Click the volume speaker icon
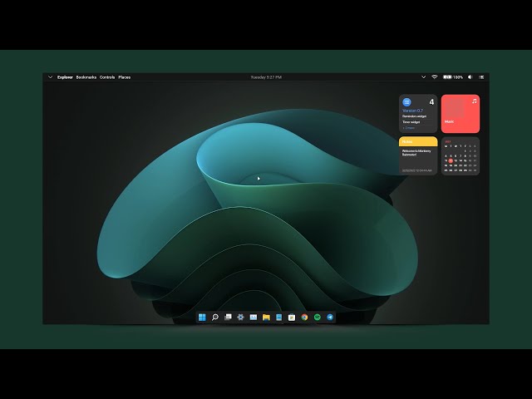Image resolution: width=532 pixels, height=399 pixels. [470, 77]
